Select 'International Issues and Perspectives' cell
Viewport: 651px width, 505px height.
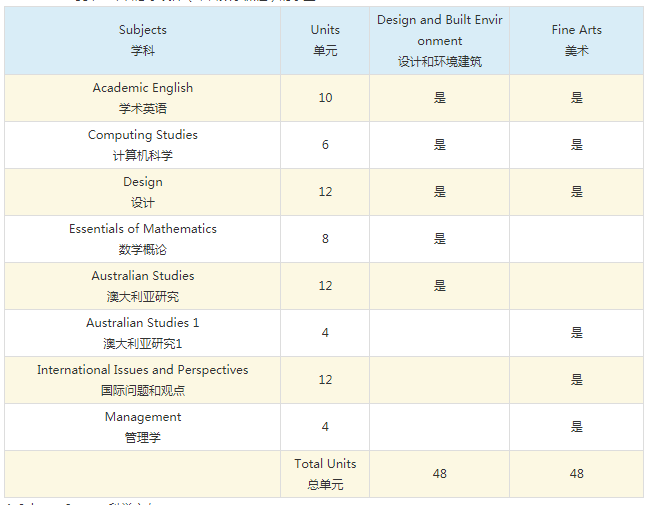pyautogui.click(x=142, y=380)
